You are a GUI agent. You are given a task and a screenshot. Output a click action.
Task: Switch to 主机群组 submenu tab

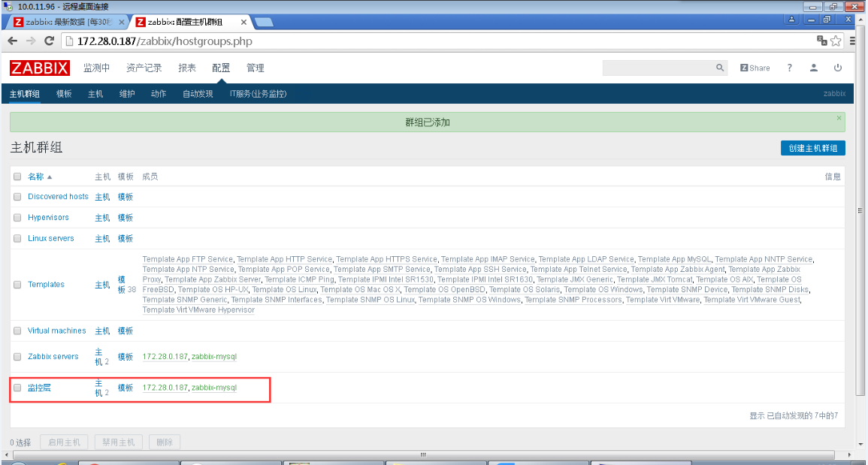coord(25,94)
